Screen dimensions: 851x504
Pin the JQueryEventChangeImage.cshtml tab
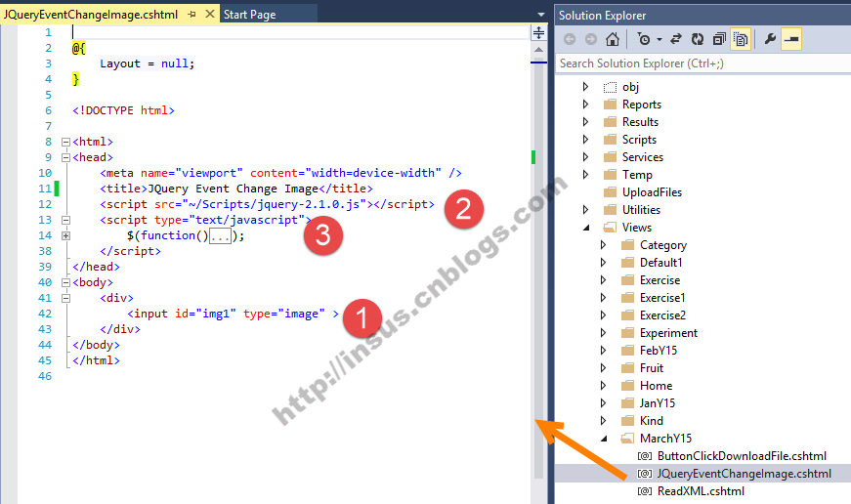(x=191, y=15)
